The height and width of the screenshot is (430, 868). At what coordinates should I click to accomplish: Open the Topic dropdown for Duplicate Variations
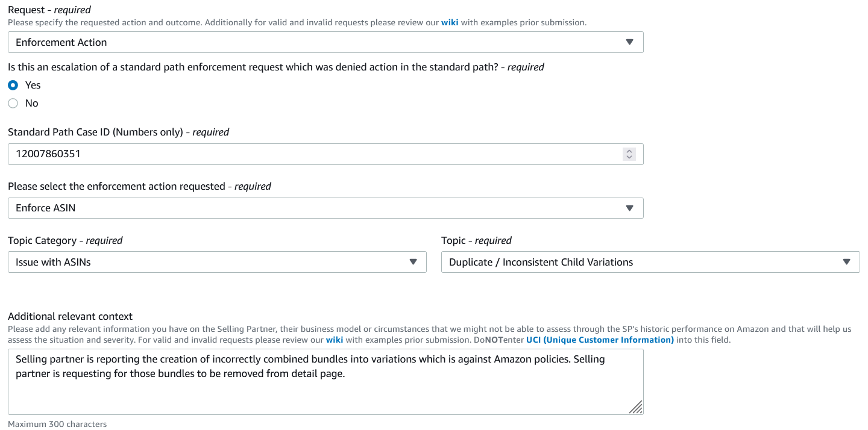650,262
